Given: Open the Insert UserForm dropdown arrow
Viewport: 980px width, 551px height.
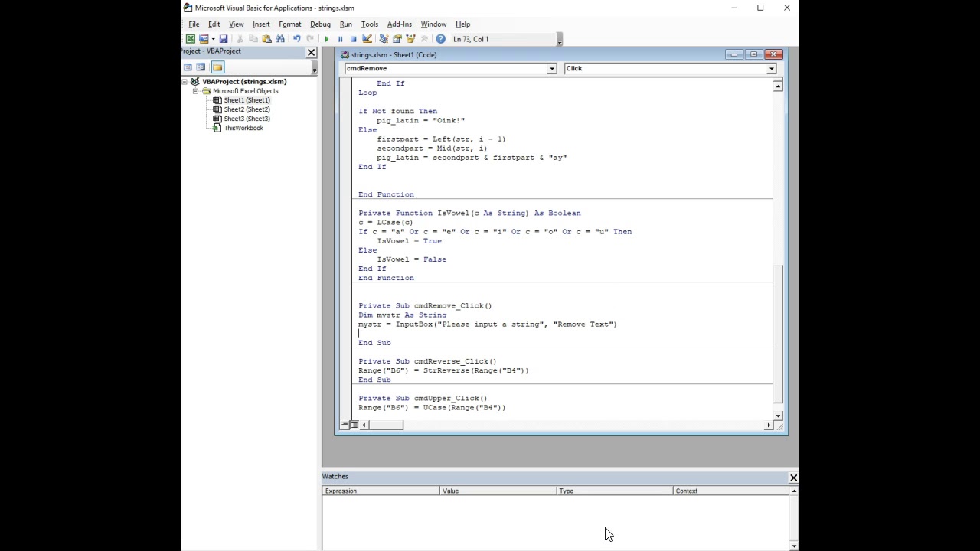Looking at the screenshot, I should click(213, 39).
